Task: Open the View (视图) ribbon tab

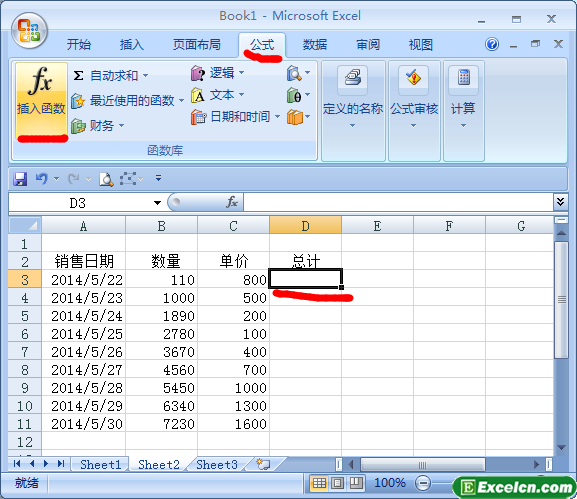Action: point(421,45)
